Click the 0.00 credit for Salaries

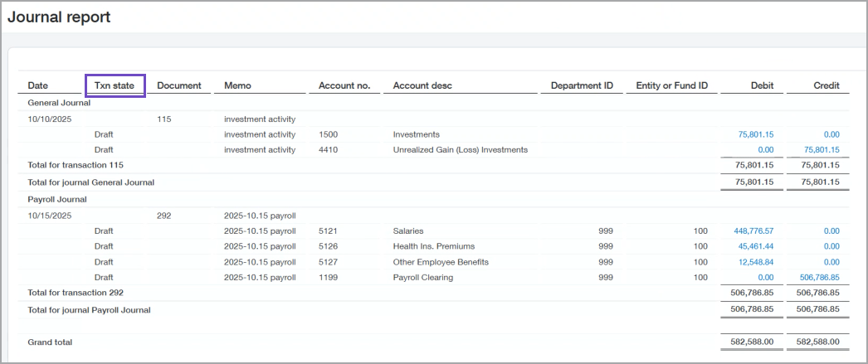click(831, 231)
